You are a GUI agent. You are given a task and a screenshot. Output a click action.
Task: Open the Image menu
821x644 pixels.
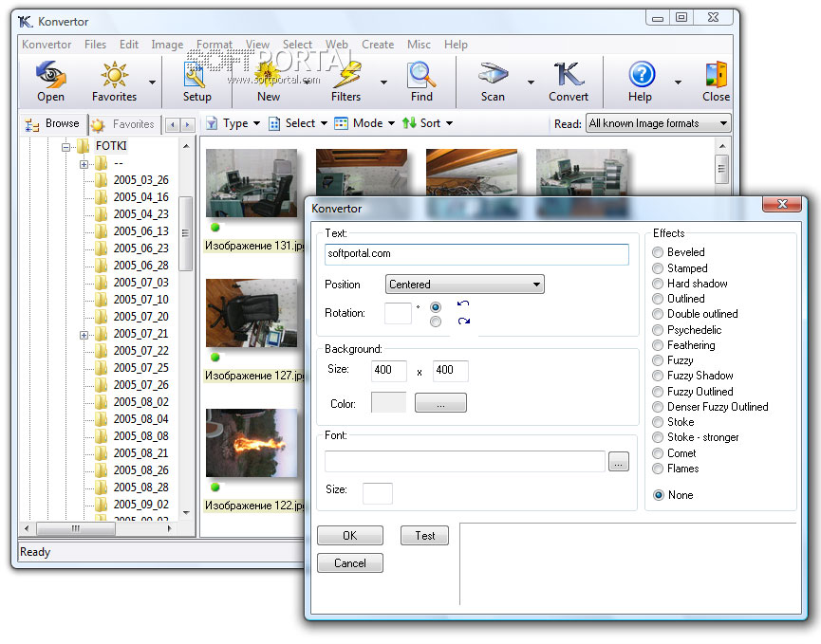coord(167,45)
